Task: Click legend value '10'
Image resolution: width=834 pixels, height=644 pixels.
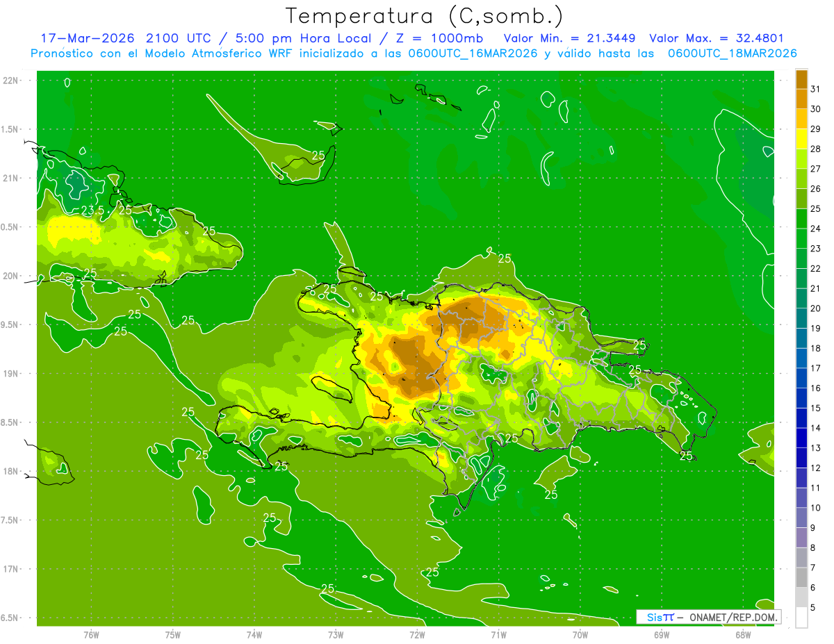Action: point(815,508)
